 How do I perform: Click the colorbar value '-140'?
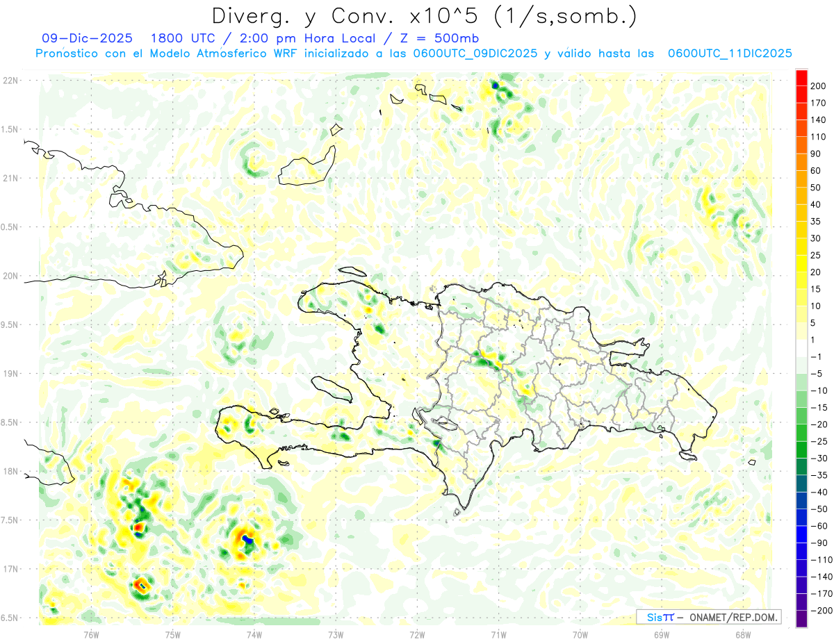pyautogui.click(x=821, y=577)
